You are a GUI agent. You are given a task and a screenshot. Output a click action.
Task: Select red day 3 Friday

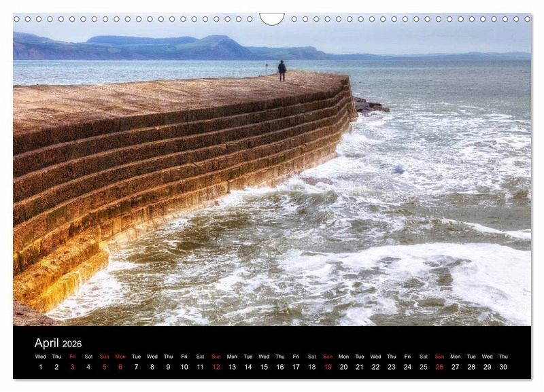pos(73,367)
